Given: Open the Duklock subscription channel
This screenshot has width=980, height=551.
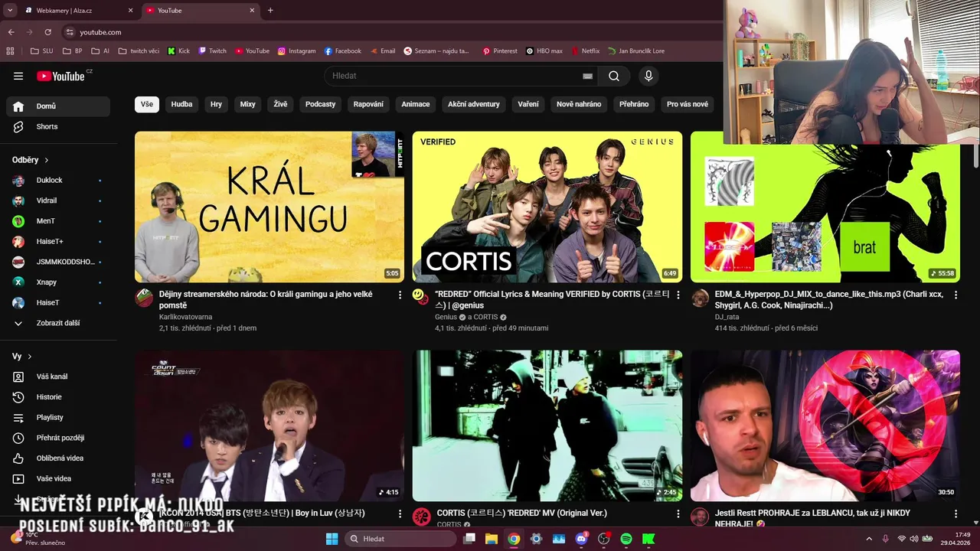Looking at the screenshot, I should click(58, 180).
